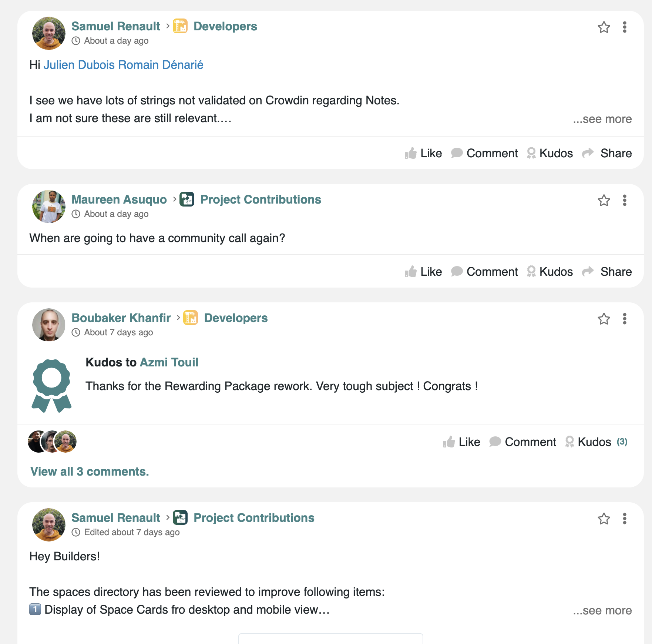Expand 'see more' on the Crowdin strings post

[x=602, y=119]
